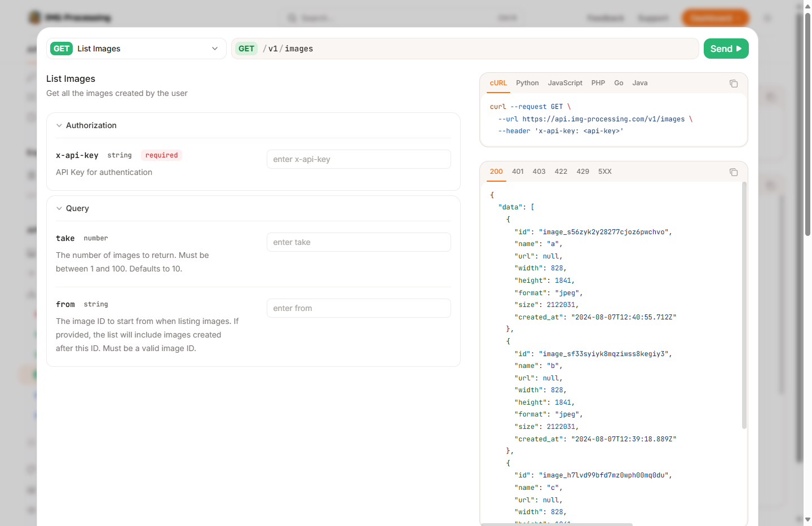Open the List Images endpoint dropdown
Screen dimensions: 812x526
point(136,49)
